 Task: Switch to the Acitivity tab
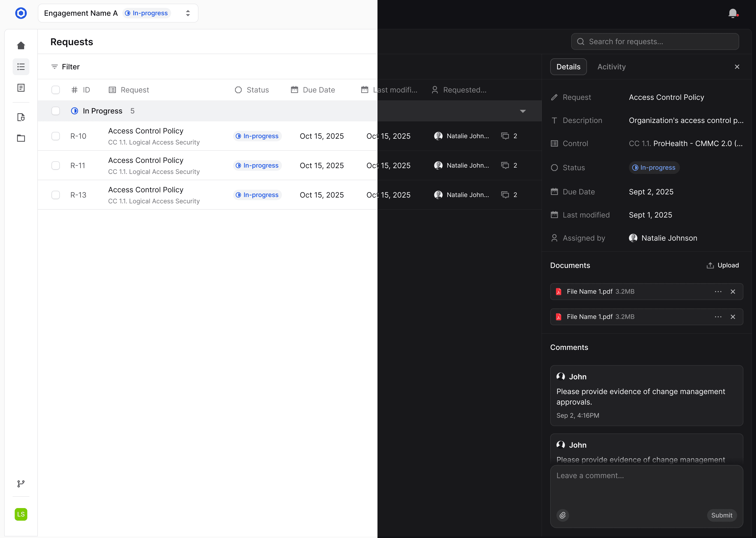(x=611, y=67)
